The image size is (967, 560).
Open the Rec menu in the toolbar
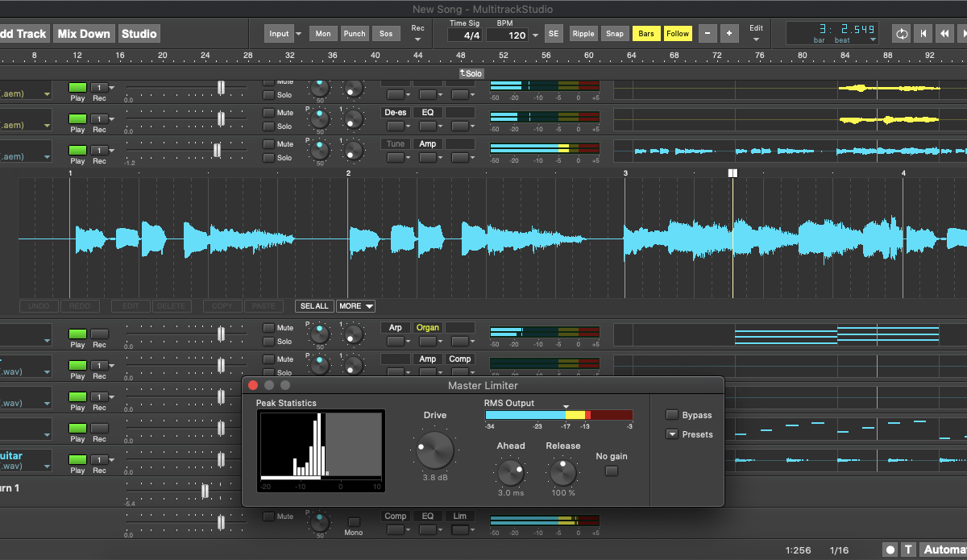[x=417, y=33]
